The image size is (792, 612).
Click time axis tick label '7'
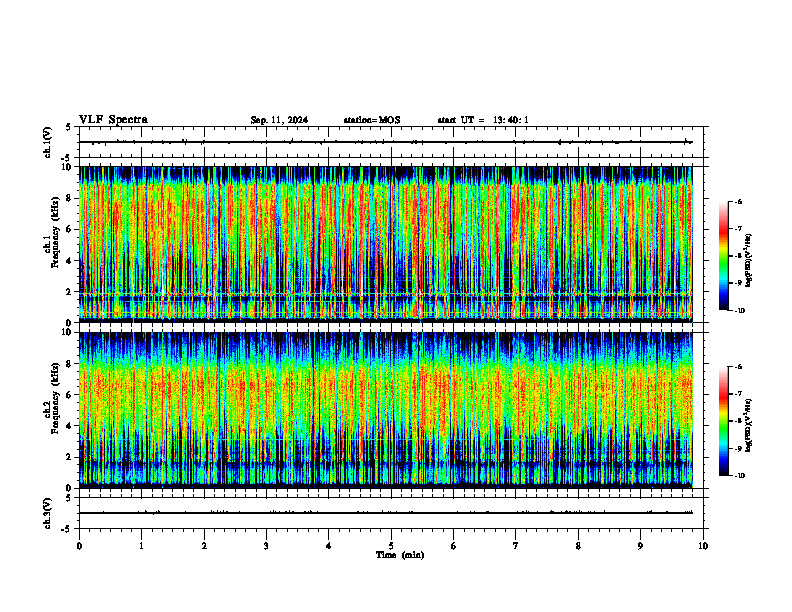coord(516,546)
